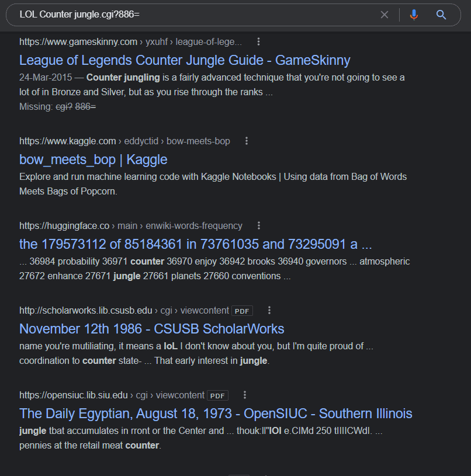Click the PDF badge on the OpenSIUC result
Image resolution: width=471 pixels, height=476 pixels.
pyautogui.click(x=217, y=395)
